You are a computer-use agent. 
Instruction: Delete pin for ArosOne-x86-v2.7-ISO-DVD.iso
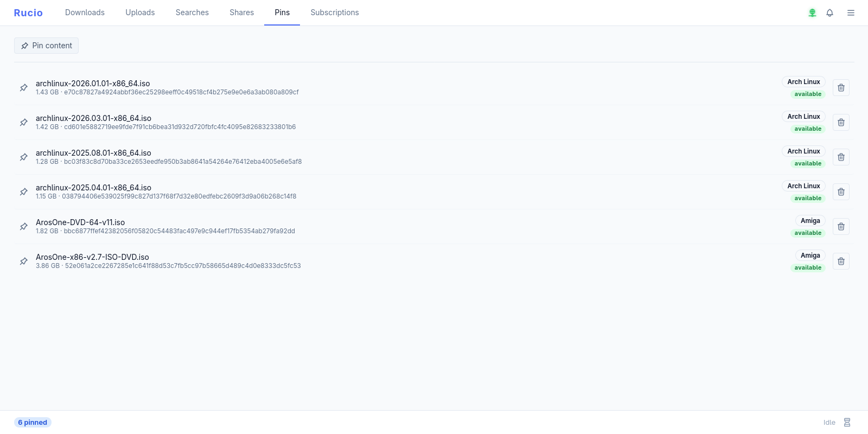[841, 261]
